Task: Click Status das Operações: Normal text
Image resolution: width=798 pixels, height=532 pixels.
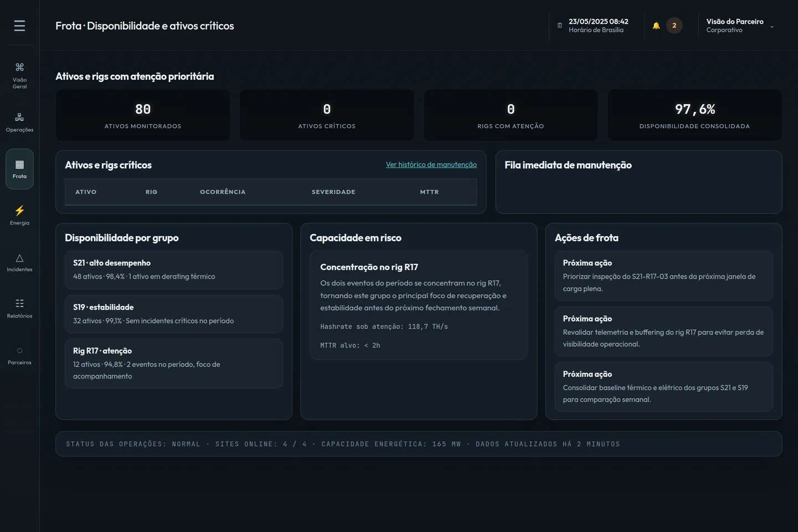Action: 133,444
